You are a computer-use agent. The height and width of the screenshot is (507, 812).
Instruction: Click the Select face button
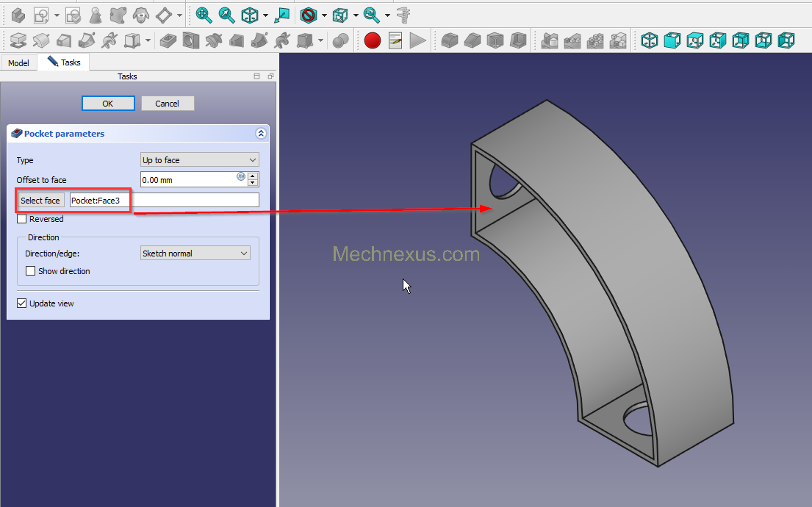coord(40,201)
